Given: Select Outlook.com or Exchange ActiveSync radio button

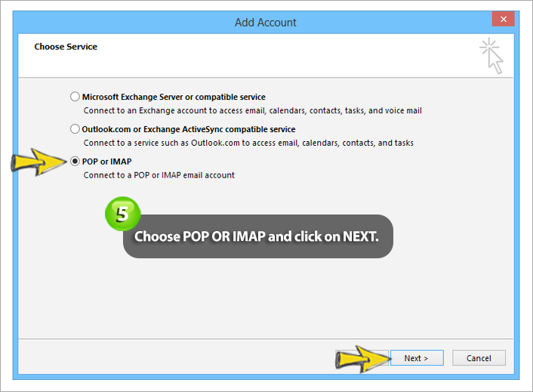Looking at the screenshot, I should click(75, 129).
